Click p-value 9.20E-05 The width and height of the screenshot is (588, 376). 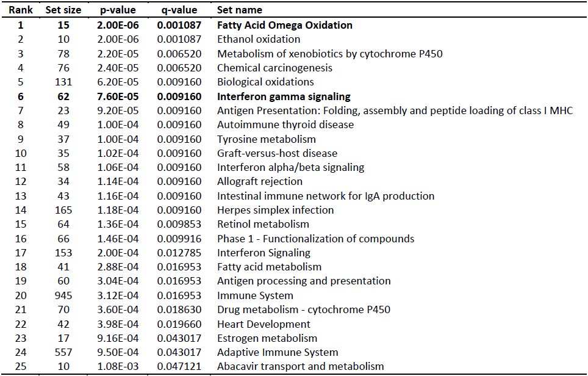point(118,110)
